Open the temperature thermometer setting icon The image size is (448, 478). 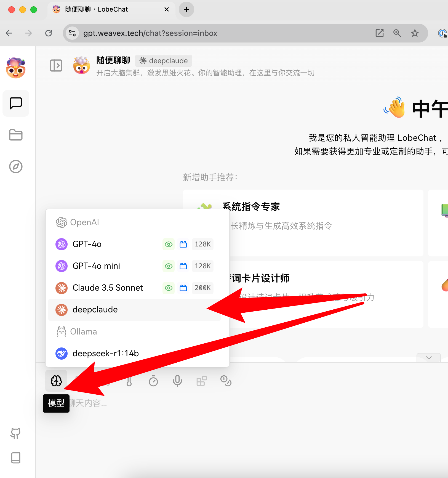(x=129, y=381)
